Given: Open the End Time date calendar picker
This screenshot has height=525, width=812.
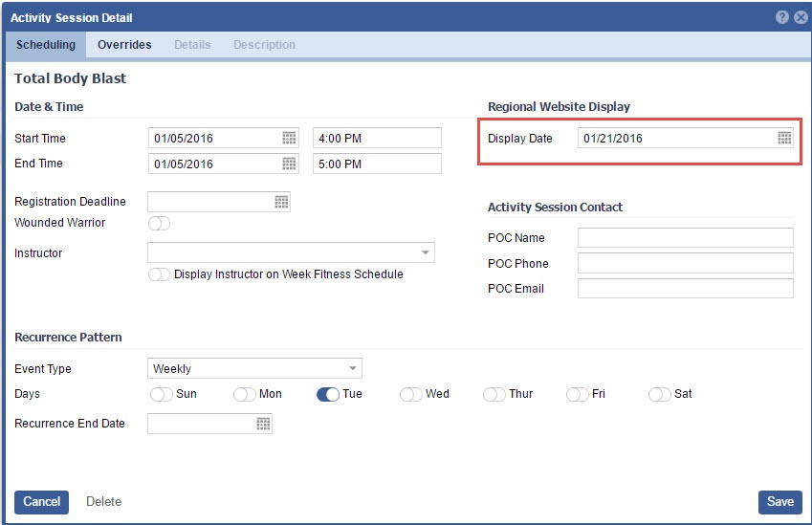Looking at the screenshot, I should pyautogui.click(x=289, y=164).
